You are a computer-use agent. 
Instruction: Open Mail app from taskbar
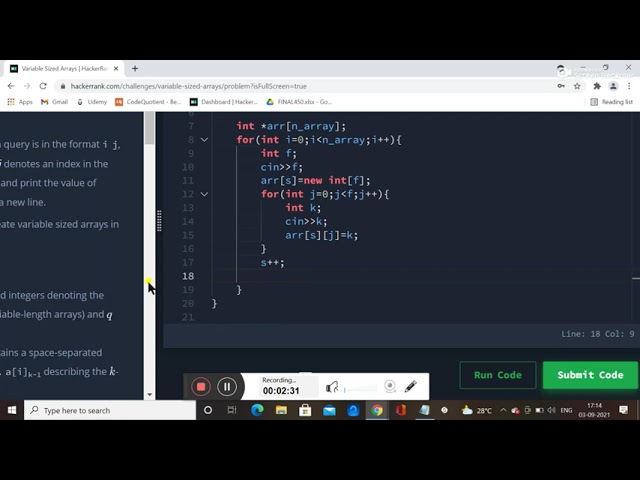click(x=329, y=410)
